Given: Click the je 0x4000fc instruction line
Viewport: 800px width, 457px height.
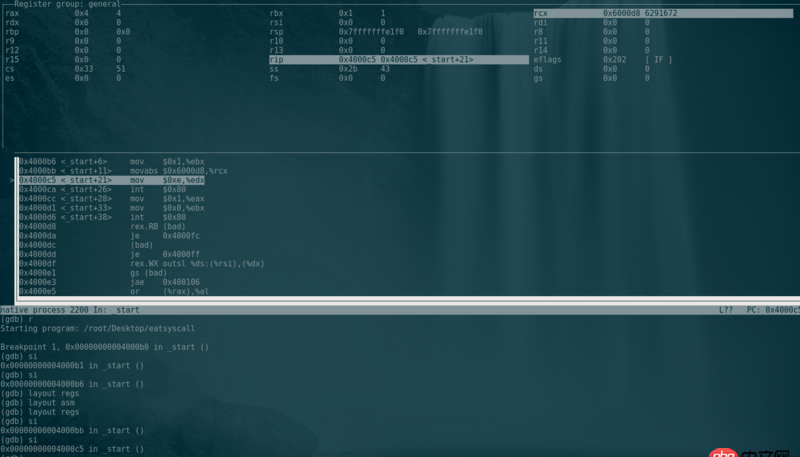Looking at the screenshot, I should point(110,236).
